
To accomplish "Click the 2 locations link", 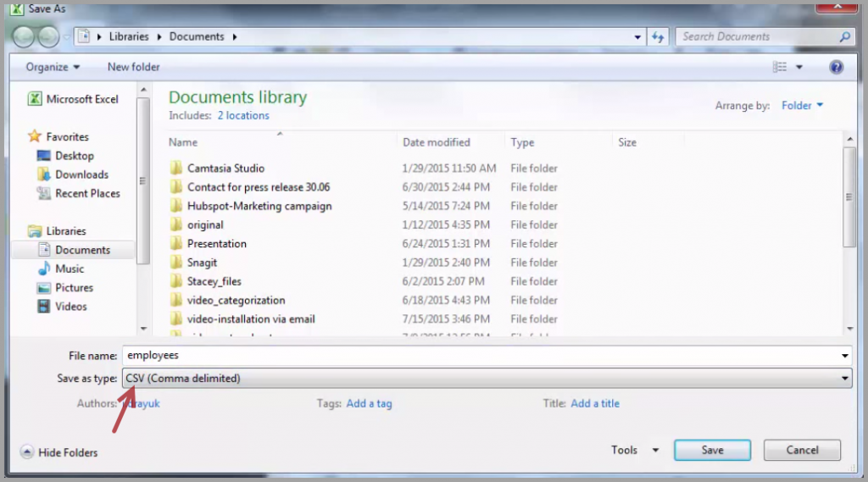I will coord(243,115).
